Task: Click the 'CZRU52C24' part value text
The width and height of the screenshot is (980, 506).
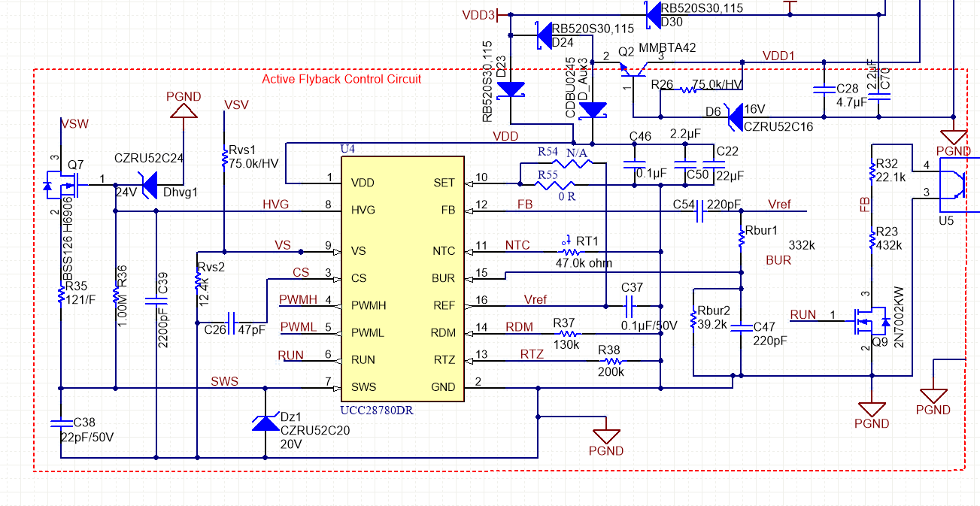Action: [x=148, y=159]
